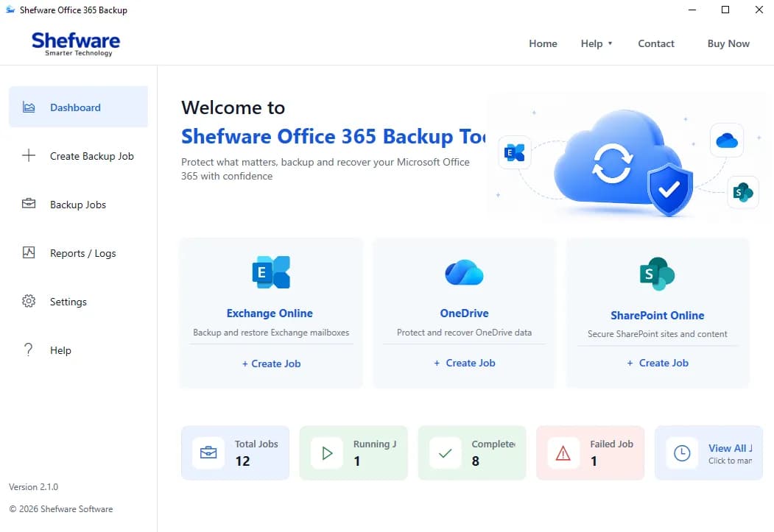This screenshot has width=774, height=532.
Task: Create Job for Exchange Online
Action: coord(271,363)
